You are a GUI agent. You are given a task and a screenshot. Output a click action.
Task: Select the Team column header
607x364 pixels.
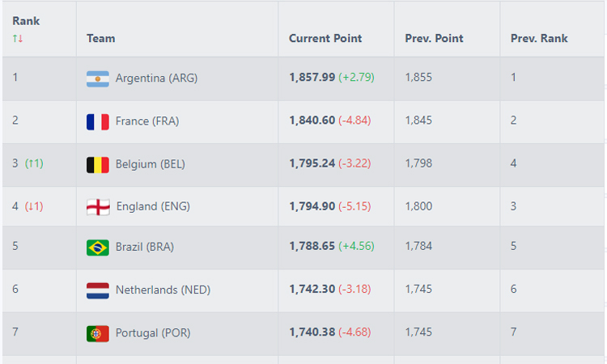point(100,38)
